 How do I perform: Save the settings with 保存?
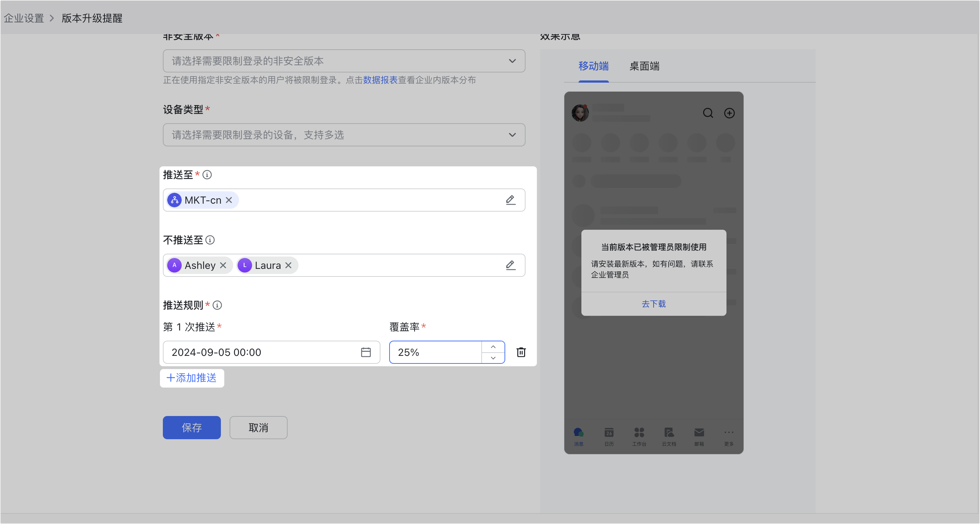[x=192, y=428]
